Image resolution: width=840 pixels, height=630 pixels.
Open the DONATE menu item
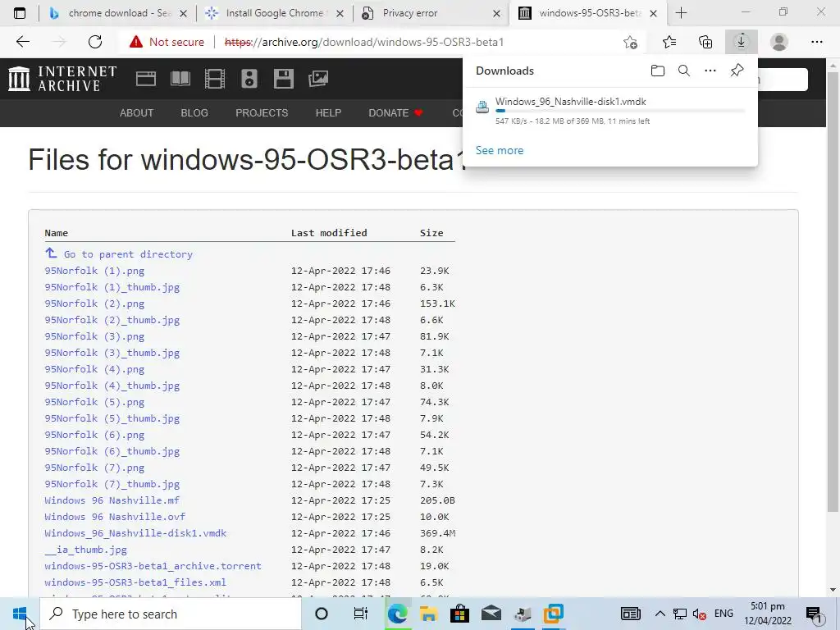[396, 113]
